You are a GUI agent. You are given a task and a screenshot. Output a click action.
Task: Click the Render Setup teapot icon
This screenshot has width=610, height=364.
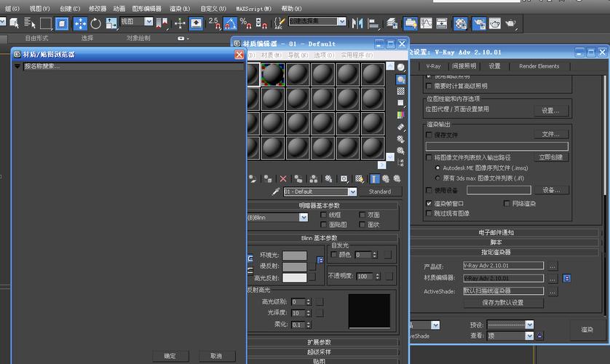(x=479, y=24)
